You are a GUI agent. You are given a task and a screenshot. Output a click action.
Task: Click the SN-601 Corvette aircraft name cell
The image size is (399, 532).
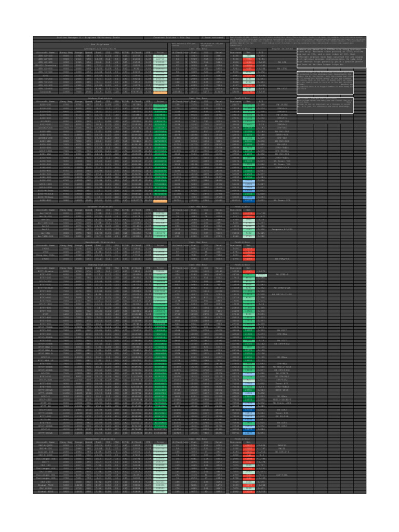[46, 66]
